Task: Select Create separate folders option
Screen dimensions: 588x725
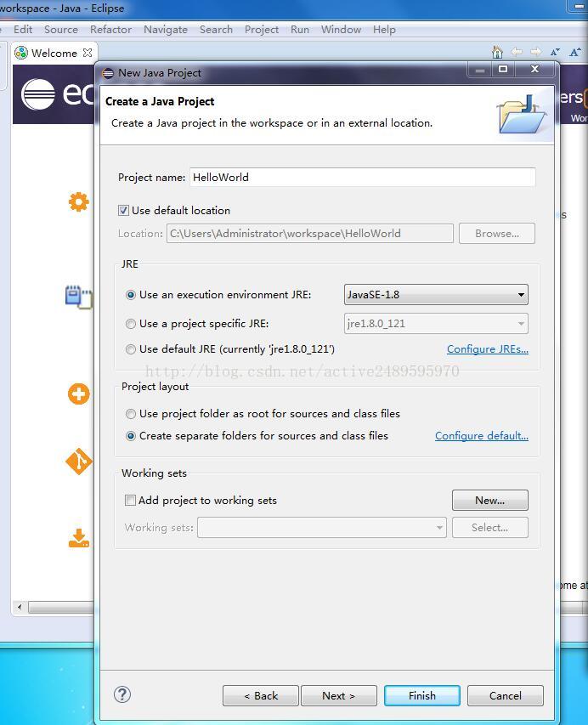Action: coord(131,436)
